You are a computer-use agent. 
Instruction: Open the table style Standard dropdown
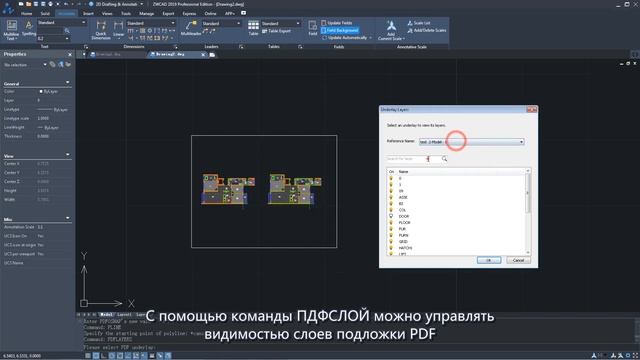click(x=281, y=23)
